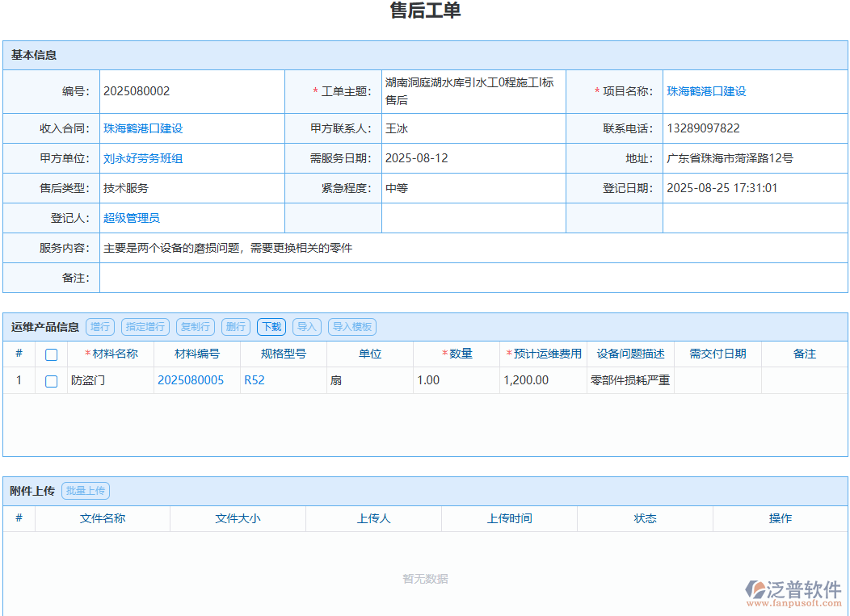Click the 指定增行 toolbar button
850x616 pixels.
[x=145, y=327]
